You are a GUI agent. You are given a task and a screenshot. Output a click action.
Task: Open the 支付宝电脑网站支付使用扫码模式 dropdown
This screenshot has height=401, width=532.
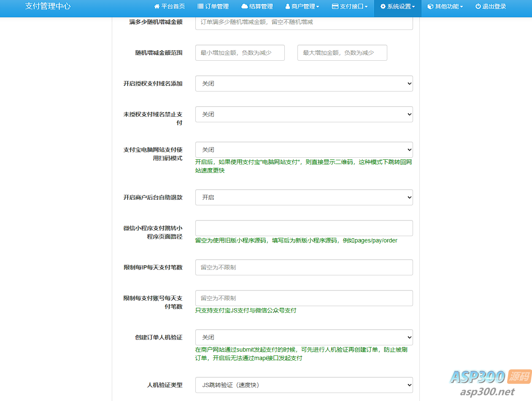pyautogui.click(x=304, y=150)
